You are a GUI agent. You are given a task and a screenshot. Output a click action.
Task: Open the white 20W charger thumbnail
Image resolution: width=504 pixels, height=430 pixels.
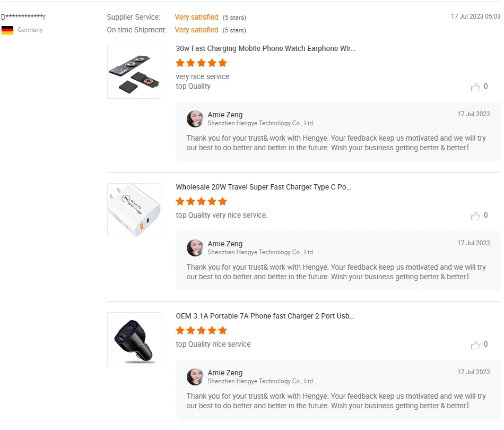134,210
